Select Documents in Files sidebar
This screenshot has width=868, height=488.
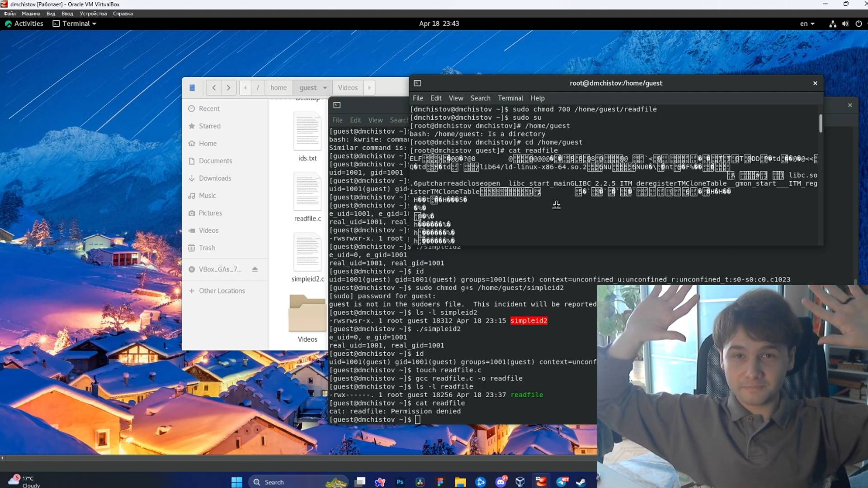(225, 161)
